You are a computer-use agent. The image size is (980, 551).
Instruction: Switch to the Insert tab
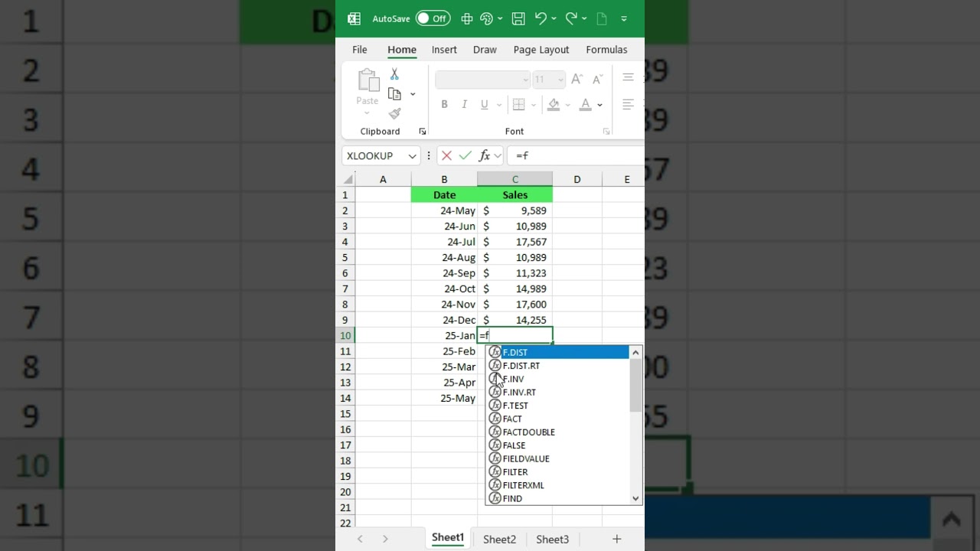pyautogui.click(x=444, y=50)
